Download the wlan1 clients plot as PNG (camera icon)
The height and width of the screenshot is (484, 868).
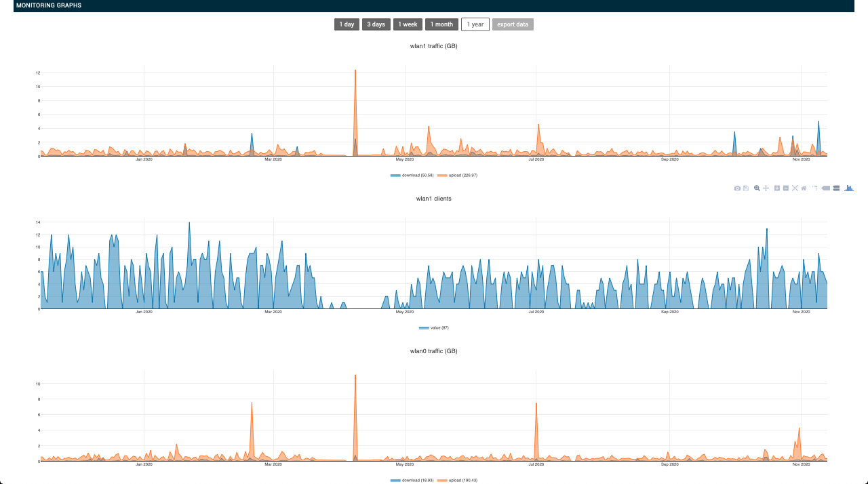pos(737,188)
